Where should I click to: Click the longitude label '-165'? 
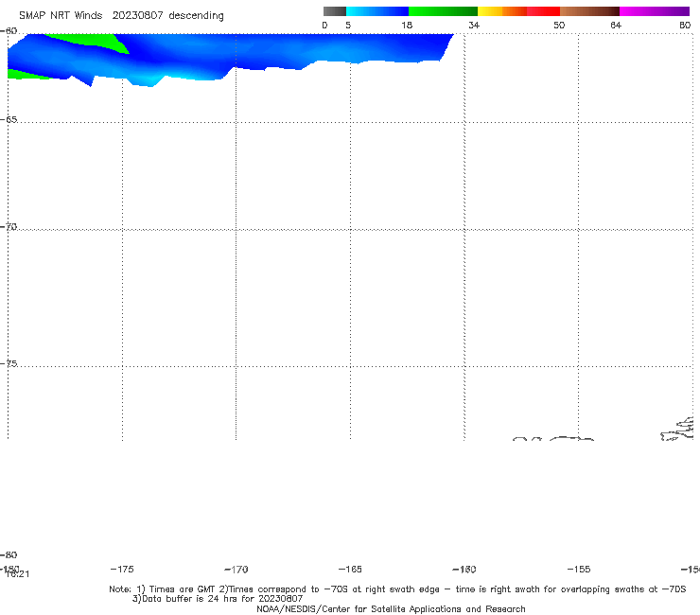click(x=350, y=569)
